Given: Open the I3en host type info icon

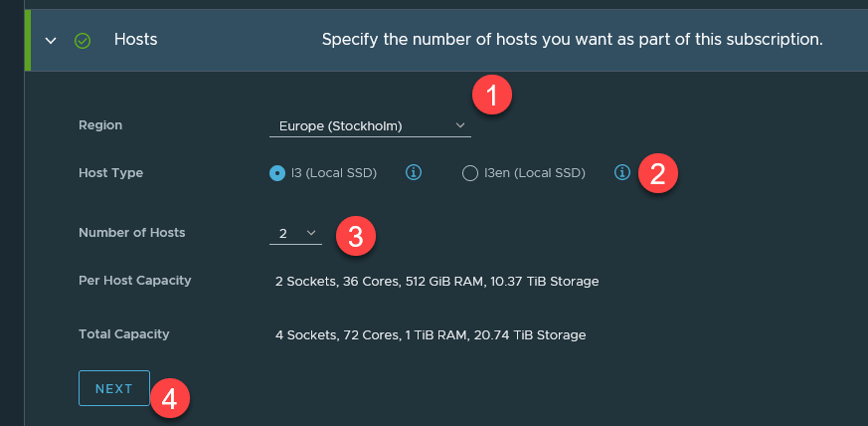Looking at the screenshot, I should pos(622,173).
